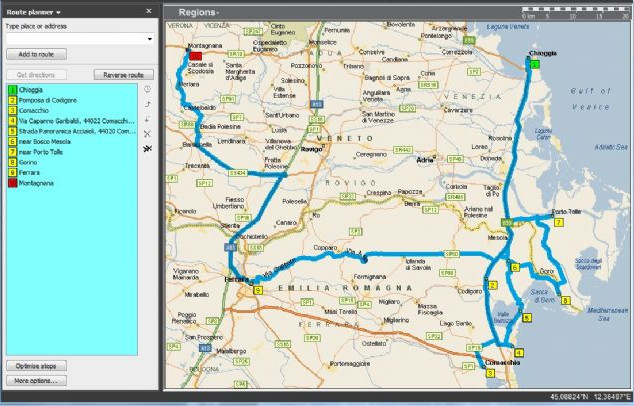Click the red Montagnana end marker on map
The height and width of the screenshot is (406, 634).
click(x=196, y=57)
